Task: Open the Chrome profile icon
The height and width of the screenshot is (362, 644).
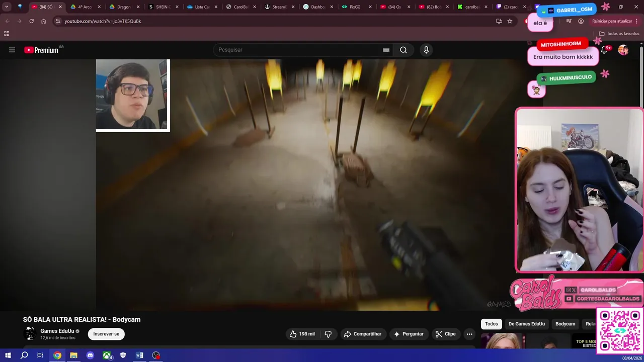Action: click(581, 21)
